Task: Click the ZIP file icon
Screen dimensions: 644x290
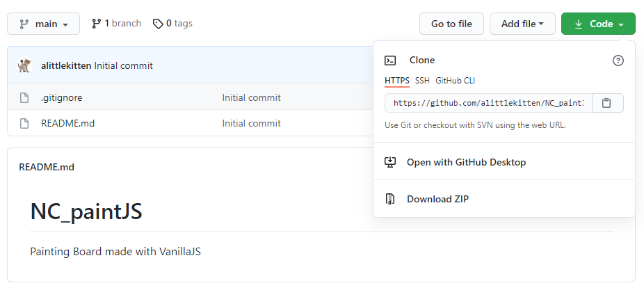Action: pyautogui.click(x=390, y=199)
